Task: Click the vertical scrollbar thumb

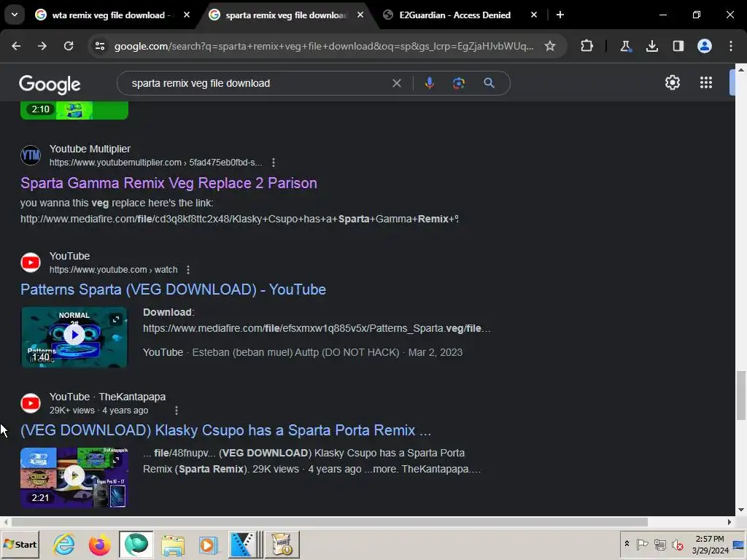Action: click(x=741, y=396)
